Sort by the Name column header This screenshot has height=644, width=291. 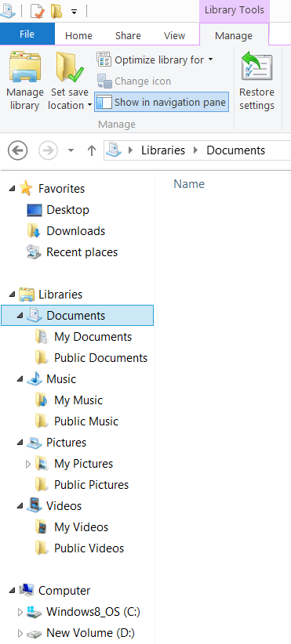click(189, 184)
